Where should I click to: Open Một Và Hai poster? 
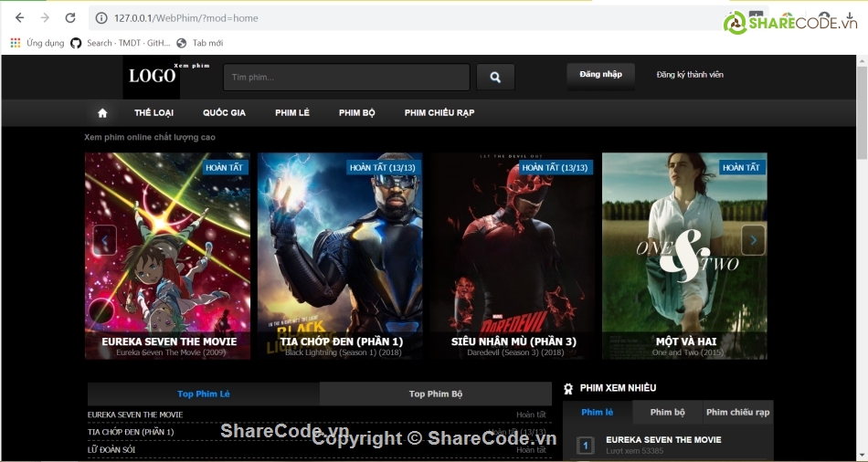684,257
